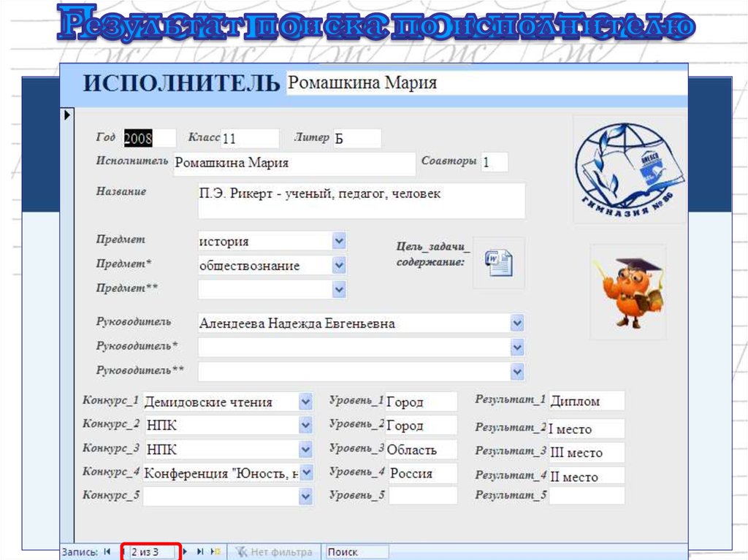Expand the empty 'Конкурс_5' dropdown
This screenshot has height=560, width=748.
click(306, 496)
